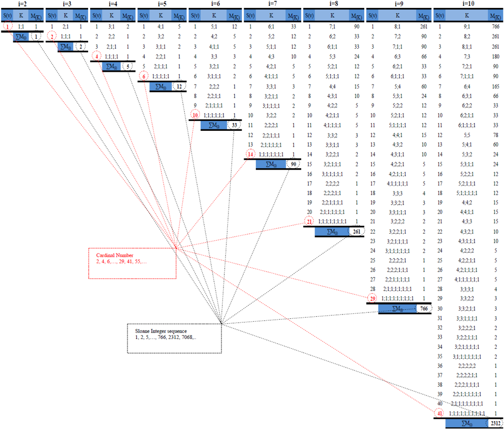Screen dimensions: 504x430
Task: Click the K header of the i=10 table
Action: tap(467, 15)
